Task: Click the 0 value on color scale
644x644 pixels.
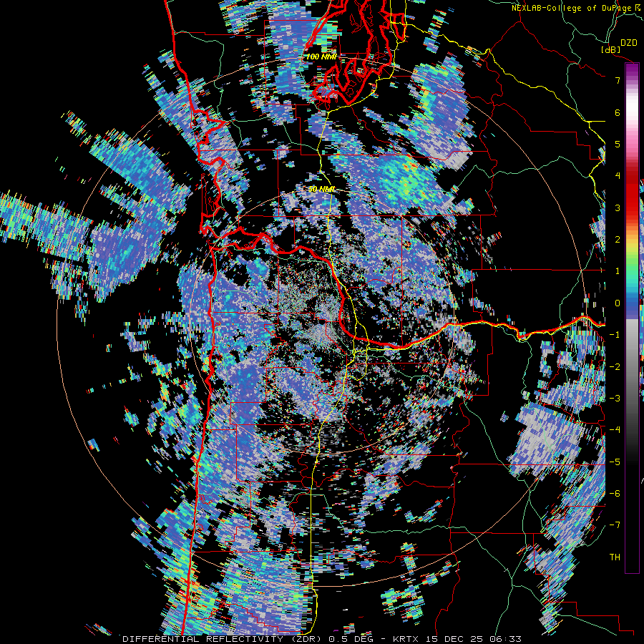Action: [618, 303]
